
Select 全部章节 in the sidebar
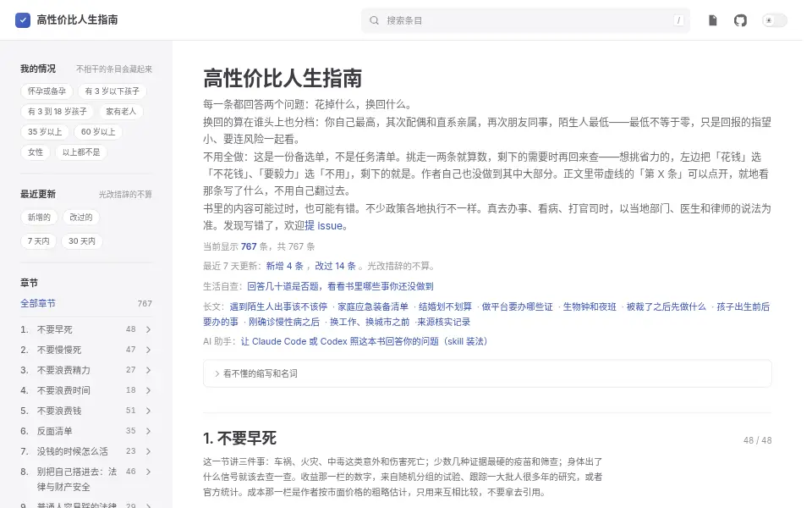coord(38,303)
